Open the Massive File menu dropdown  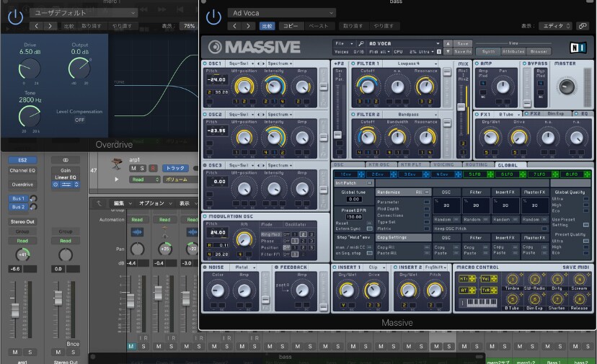[x=344, y=44]
